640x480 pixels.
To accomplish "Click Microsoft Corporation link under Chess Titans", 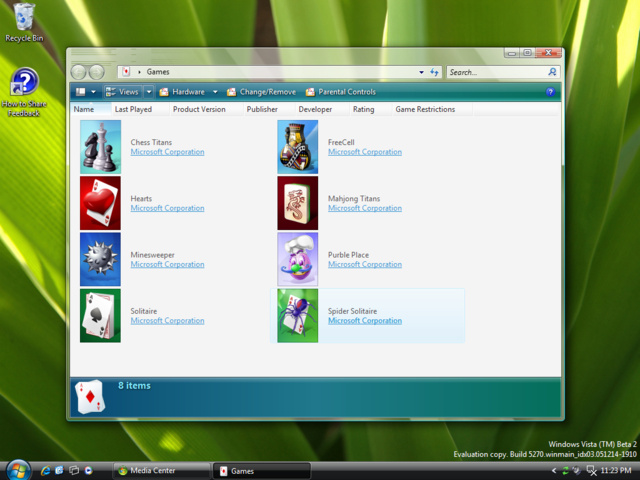I will pyautogui.click(x=167, y=152).
